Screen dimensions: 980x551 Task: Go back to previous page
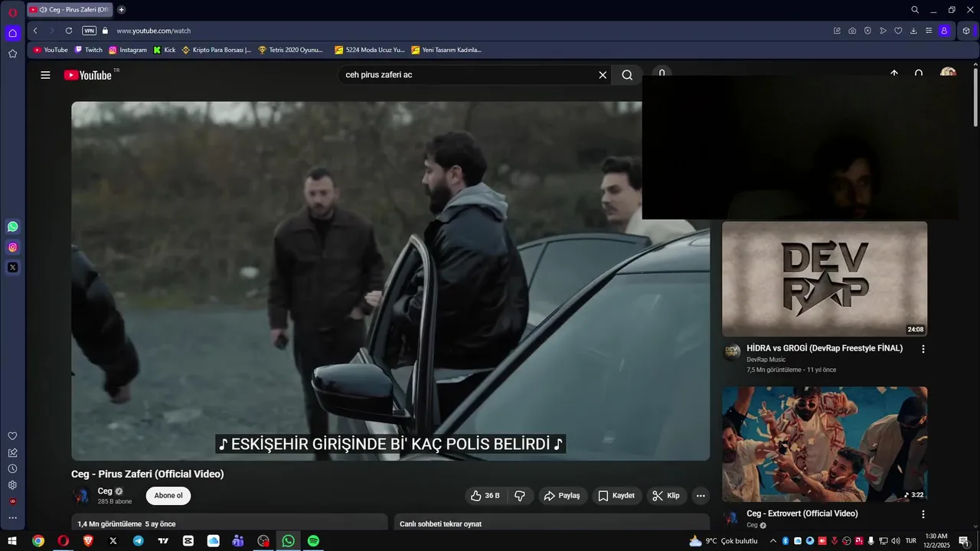pyautogui.click(x=35, y=31)
